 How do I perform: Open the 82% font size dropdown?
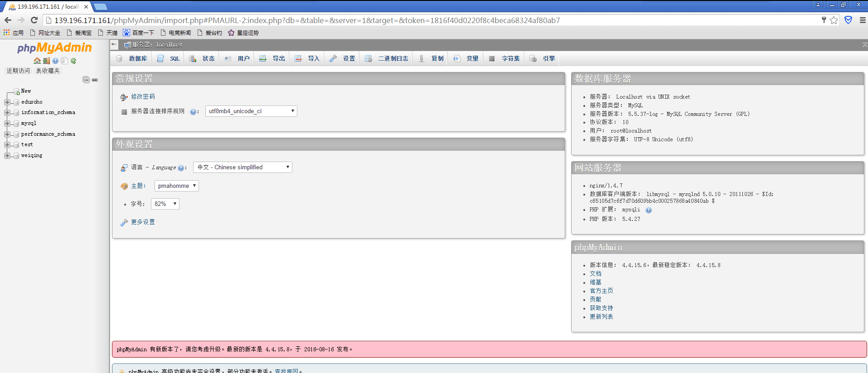(165, 204)
